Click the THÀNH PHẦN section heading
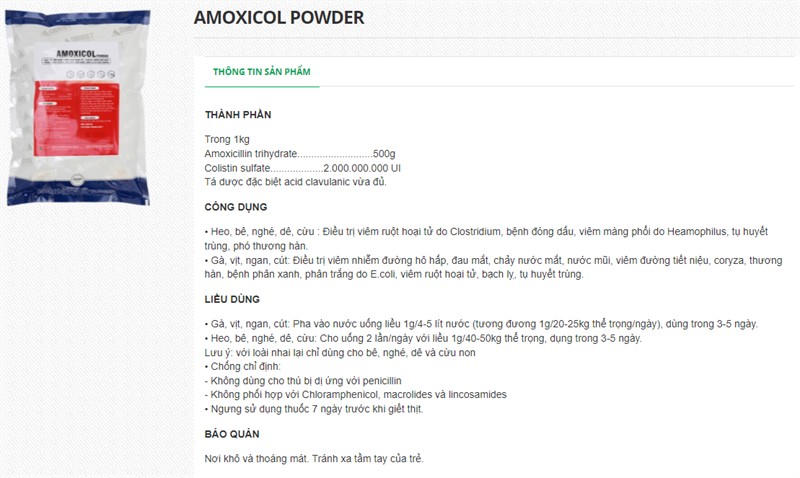 click(238, 115)
